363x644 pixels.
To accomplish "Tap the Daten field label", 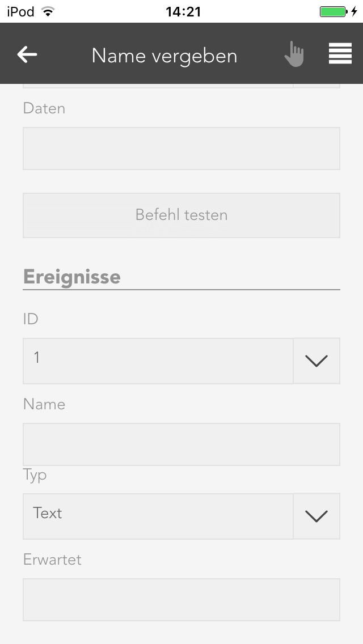I will 44,108.
